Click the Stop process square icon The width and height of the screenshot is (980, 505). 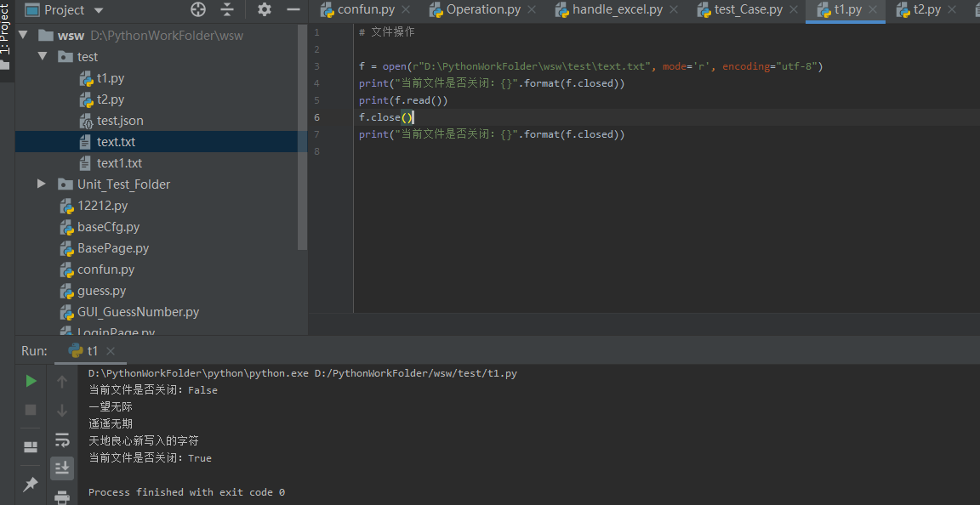(31, 410)
